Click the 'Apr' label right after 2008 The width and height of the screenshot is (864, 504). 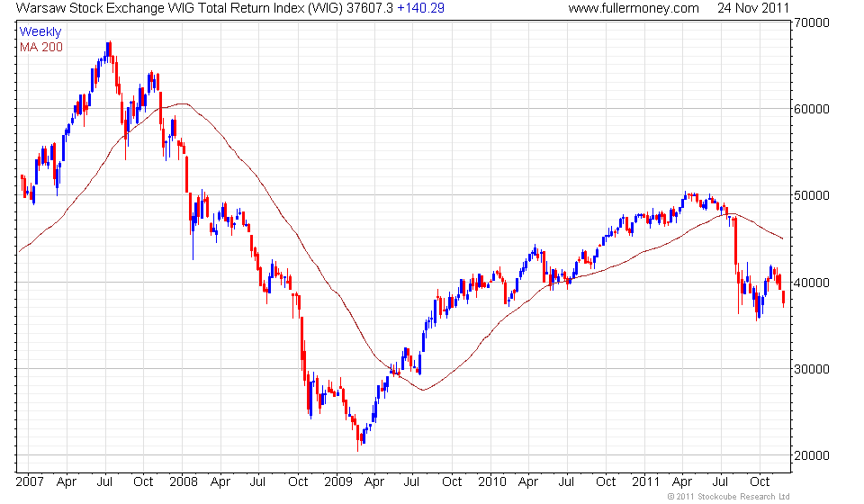coord(220,482)
